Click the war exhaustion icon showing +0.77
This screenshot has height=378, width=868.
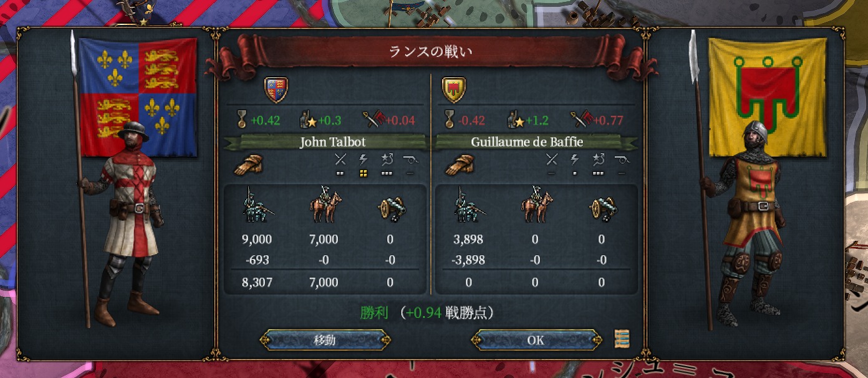coord(581,120)
